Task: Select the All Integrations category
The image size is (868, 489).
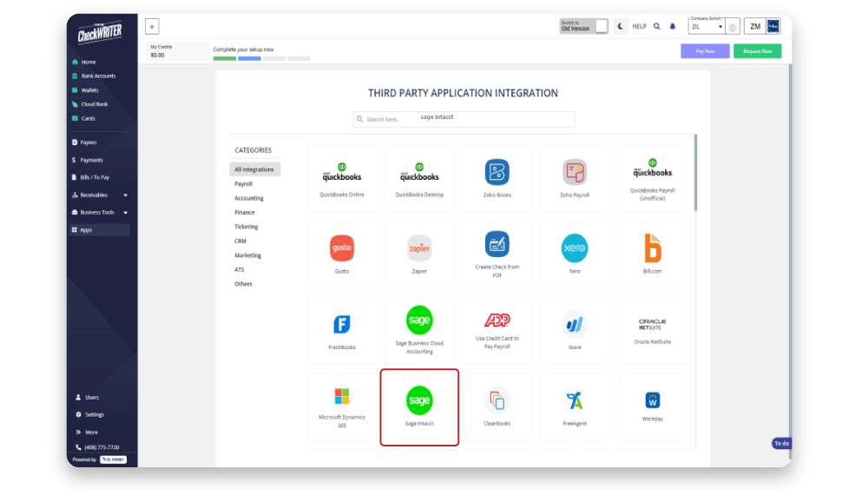Action: point(254,169)
